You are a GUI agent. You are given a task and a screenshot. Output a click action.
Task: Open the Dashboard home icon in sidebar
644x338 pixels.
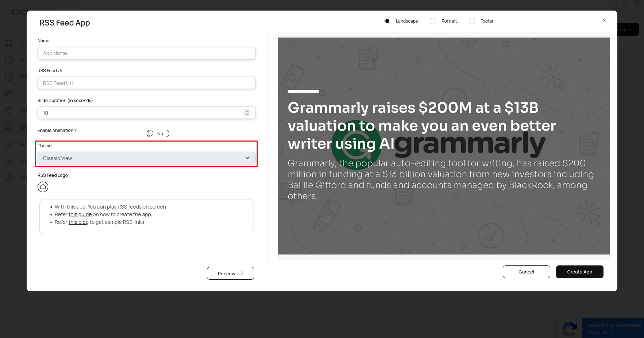pos(9,43)
